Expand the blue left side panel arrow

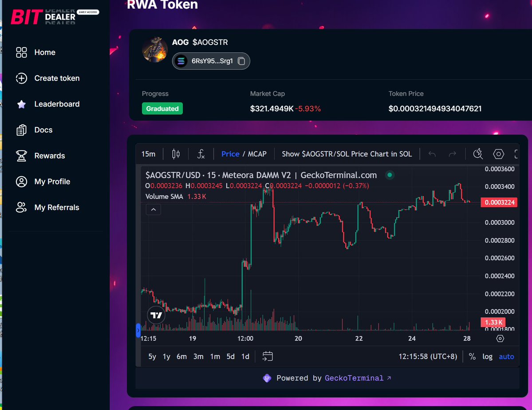(138, 330)
